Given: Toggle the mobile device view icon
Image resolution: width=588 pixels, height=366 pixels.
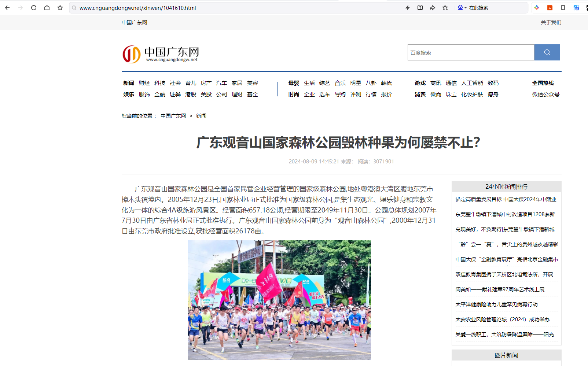Looking at the screenshot, I should (563, 8).
